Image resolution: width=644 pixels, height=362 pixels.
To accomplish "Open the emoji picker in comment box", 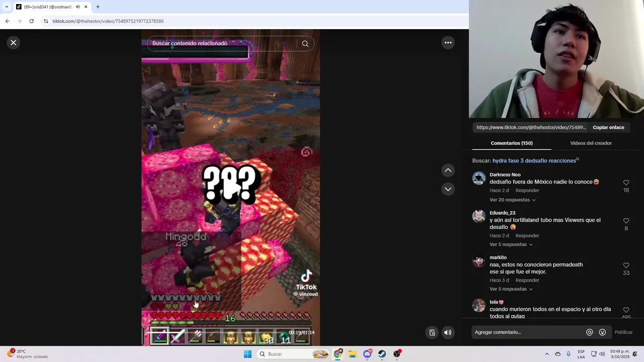I will pos(602,332).
